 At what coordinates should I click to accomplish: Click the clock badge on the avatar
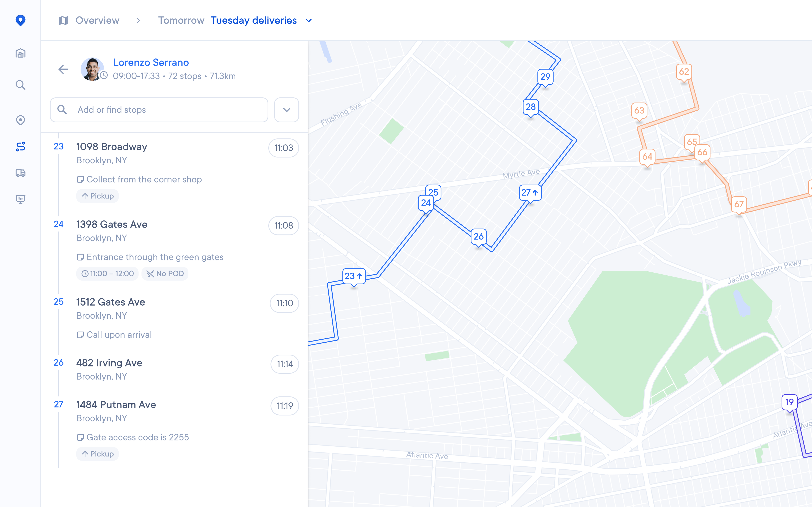104,75
